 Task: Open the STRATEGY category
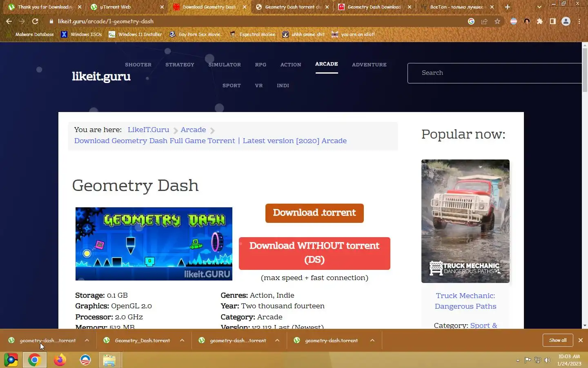(x=180, y=65)
